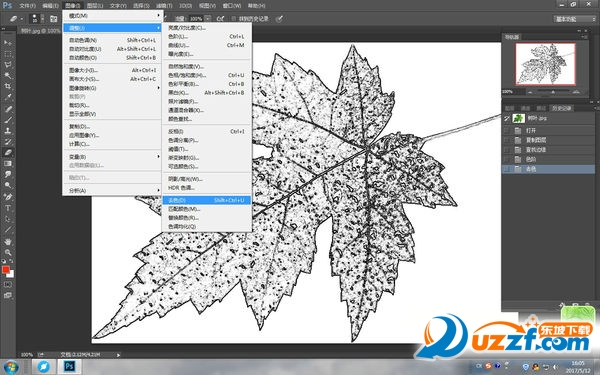Choose 图像大小(I) from Image menu

[112, 70]
